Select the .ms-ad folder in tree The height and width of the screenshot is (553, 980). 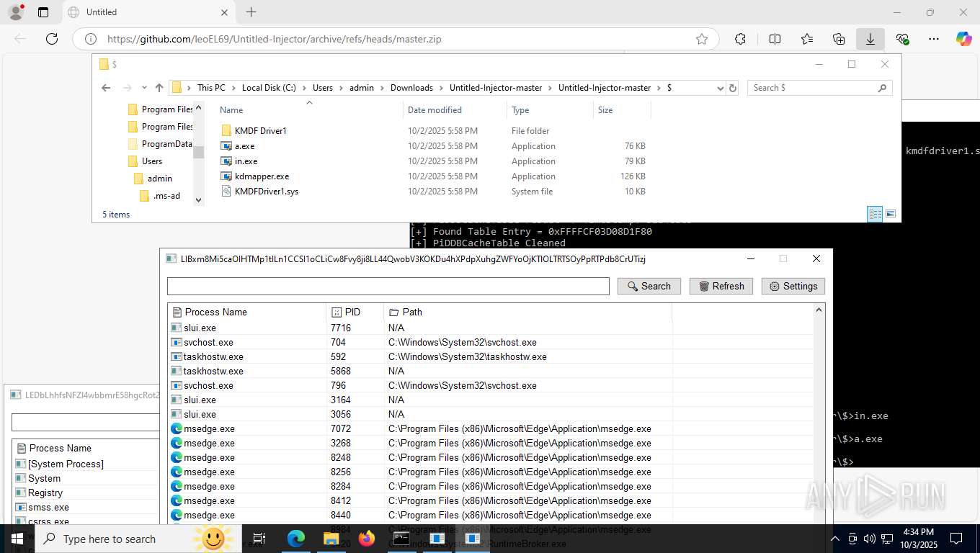(x=160, y=196)
